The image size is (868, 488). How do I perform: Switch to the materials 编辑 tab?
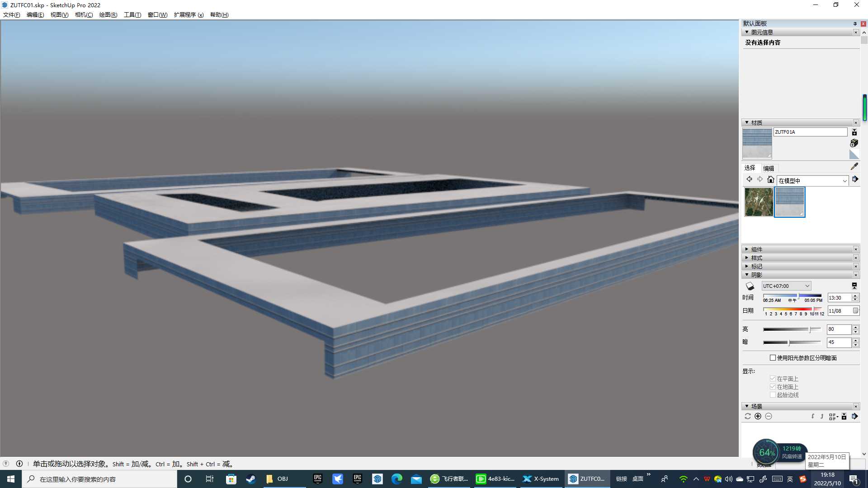tap(769, 168)
